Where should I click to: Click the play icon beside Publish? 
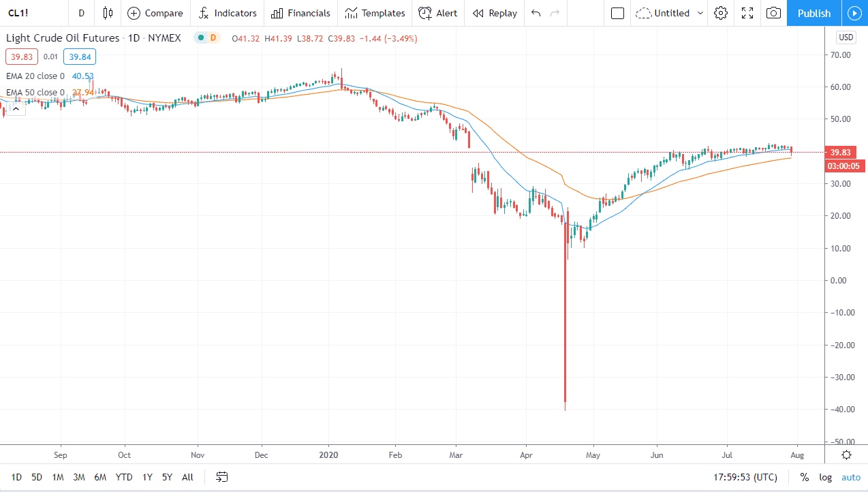pyautogui.click(x=854, y=13)
